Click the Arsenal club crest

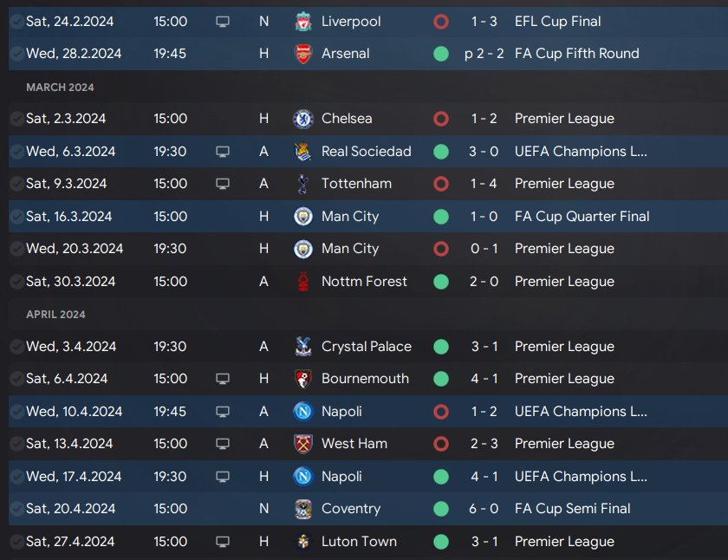[303, 54]
